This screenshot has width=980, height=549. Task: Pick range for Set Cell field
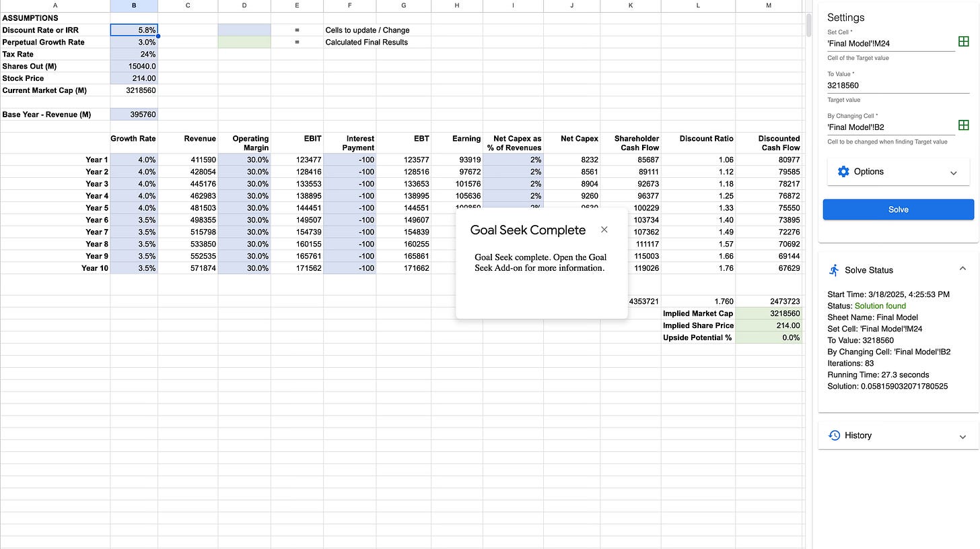963,42
